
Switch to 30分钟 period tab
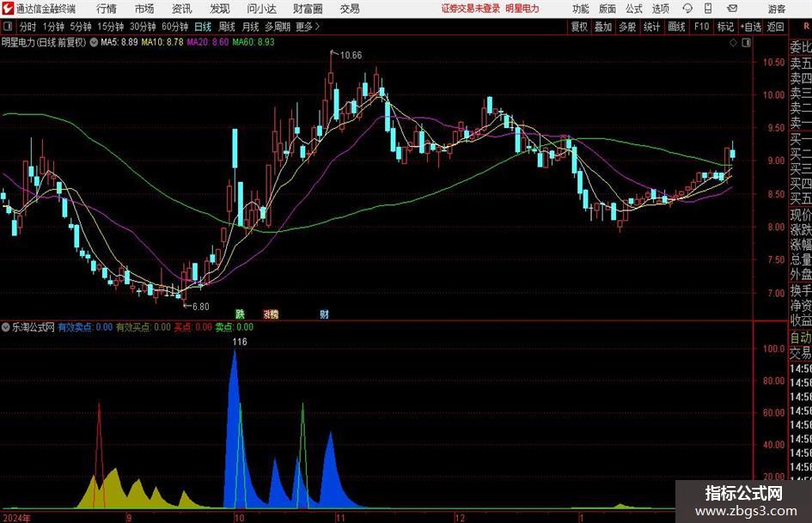(143, 27)
